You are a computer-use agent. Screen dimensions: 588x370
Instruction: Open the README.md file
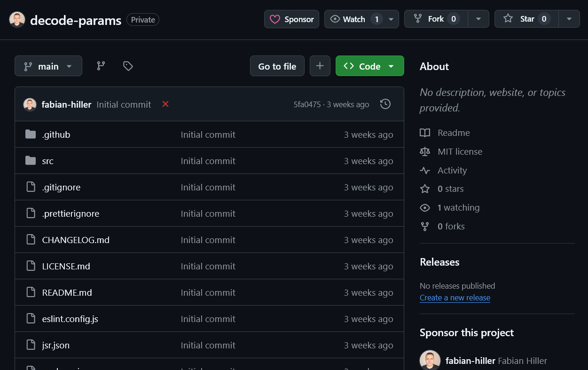click(67, 292)
